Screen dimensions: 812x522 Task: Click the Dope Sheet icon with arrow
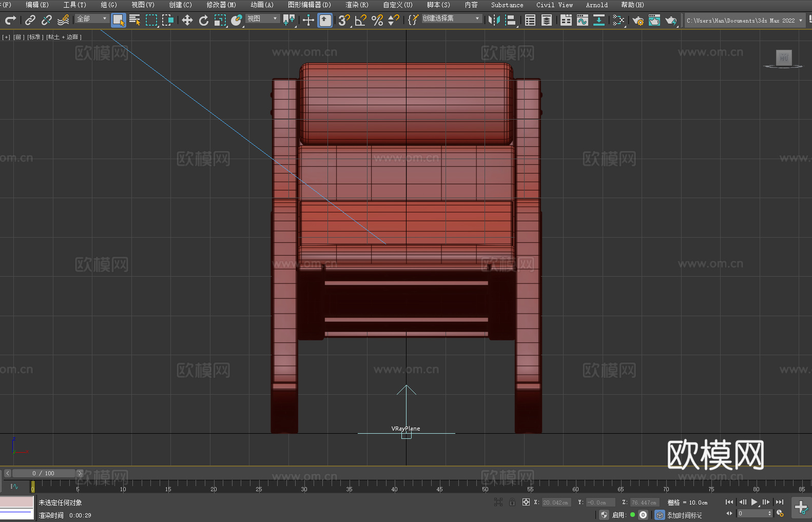(x=599, y=20)
